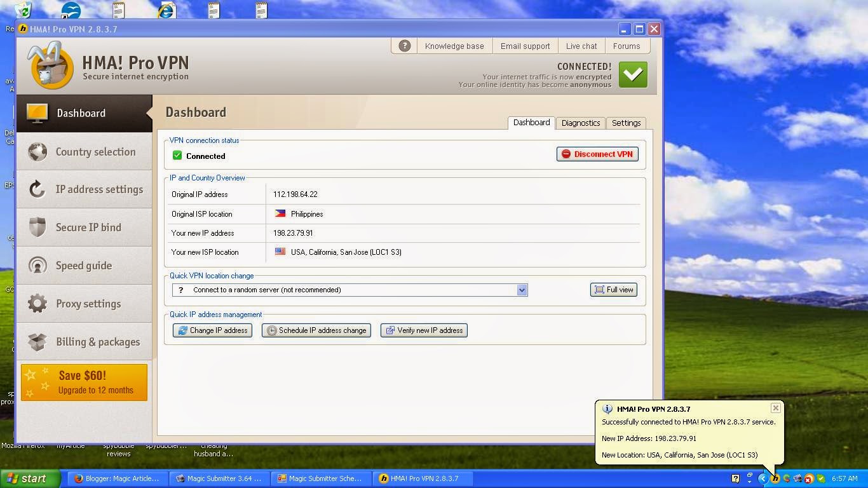Open the Dashboard monitor icon in the sidebar
The height and width of the screenshot is (488, 868).
[37, 113]
